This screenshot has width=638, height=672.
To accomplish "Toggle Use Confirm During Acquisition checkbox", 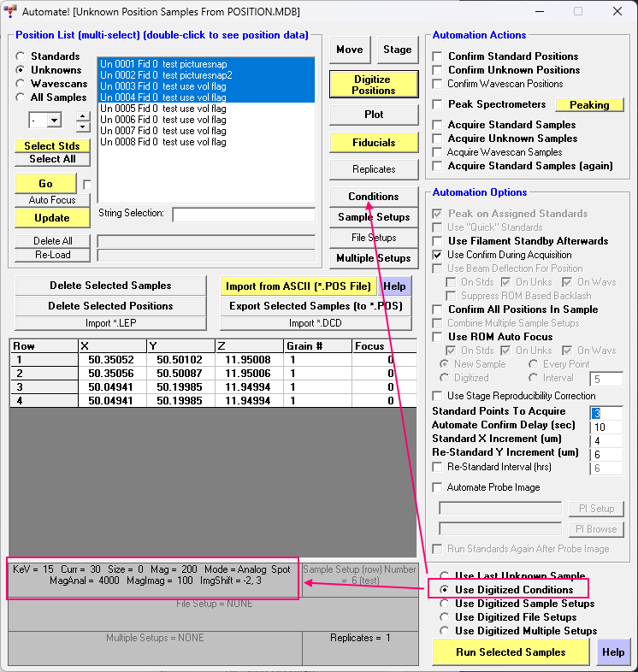I will click(439, 255).
